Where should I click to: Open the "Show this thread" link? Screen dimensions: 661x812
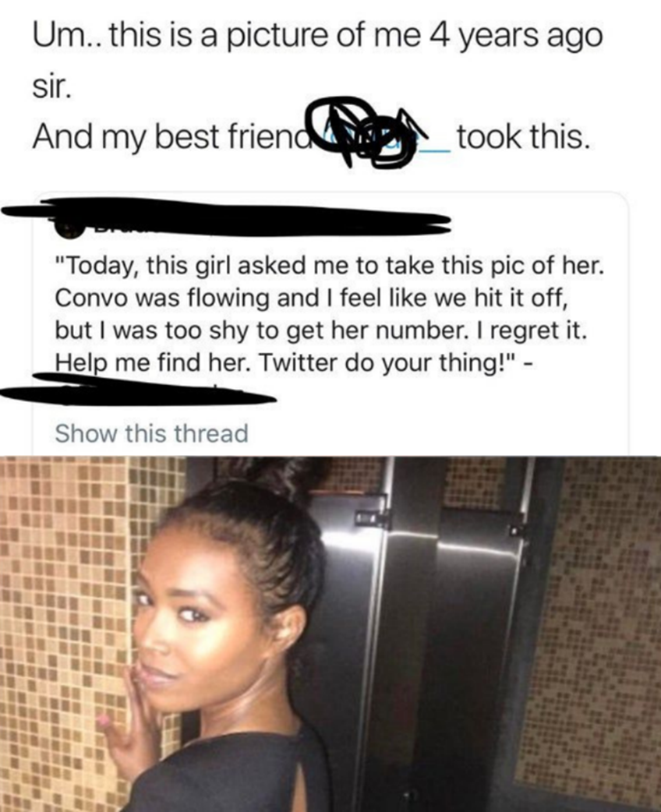152,433
